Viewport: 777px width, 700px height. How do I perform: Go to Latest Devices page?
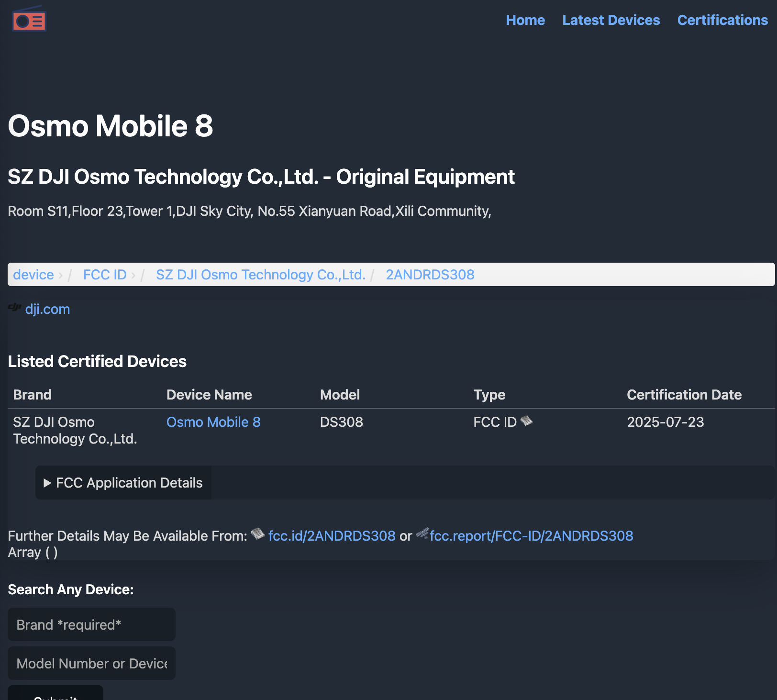coord(611,20)
